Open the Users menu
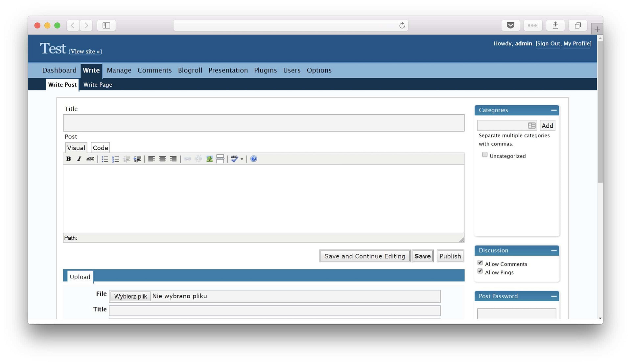631x364 pixels. click(292, 70)
